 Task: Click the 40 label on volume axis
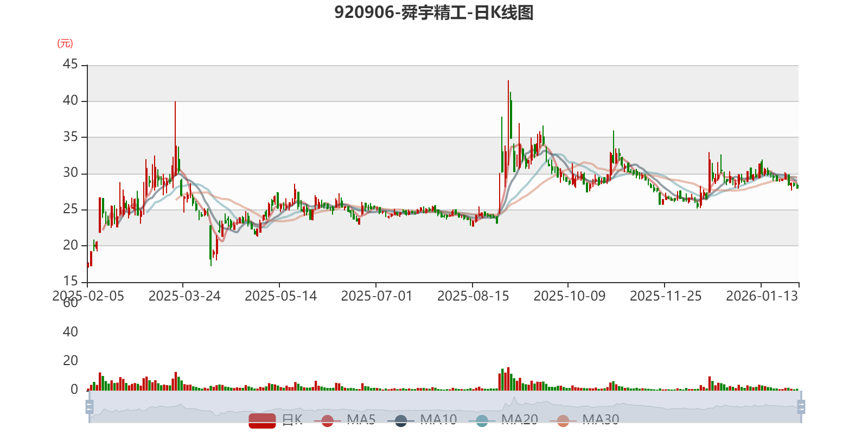click(x=71, y=332)
